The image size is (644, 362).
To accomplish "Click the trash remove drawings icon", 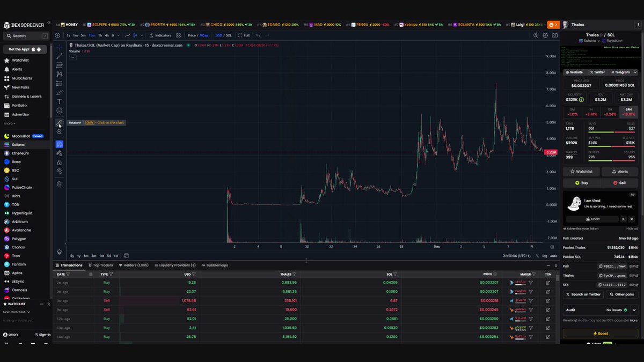I will tap(60, 183).
